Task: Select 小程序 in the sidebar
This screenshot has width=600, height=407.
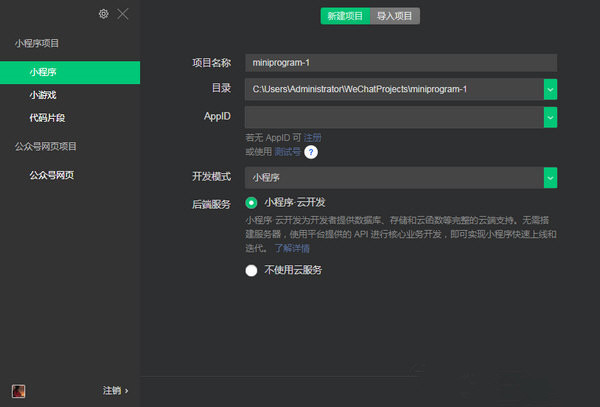Action: point(43,72)
